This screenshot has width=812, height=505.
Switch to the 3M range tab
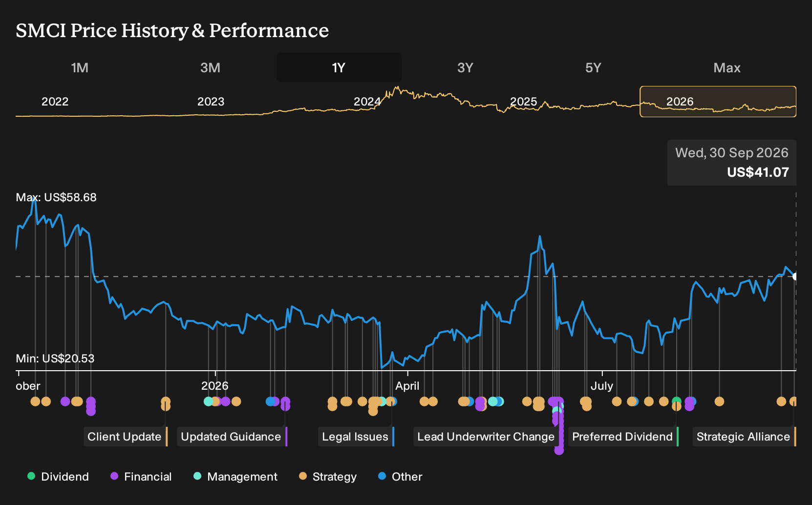210,67
